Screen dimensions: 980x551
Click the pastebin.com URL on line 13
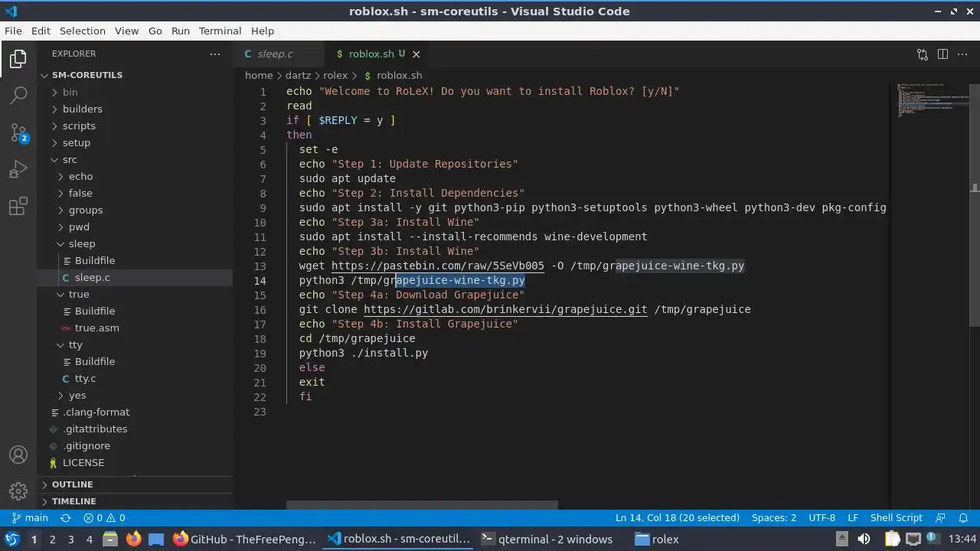[438, 266]
